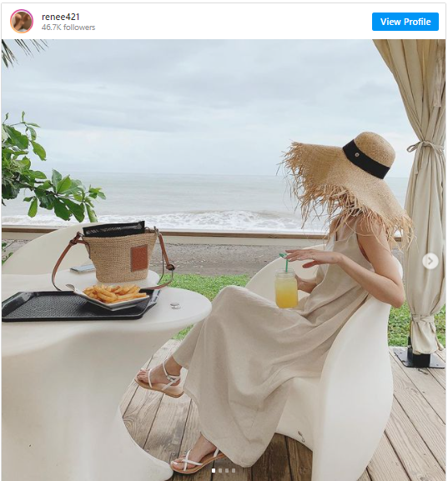Viewport: 448px width, 481px height.
Task: Click the black hat band ribbon
Action: pyautogui.click(x=366, y=159)
